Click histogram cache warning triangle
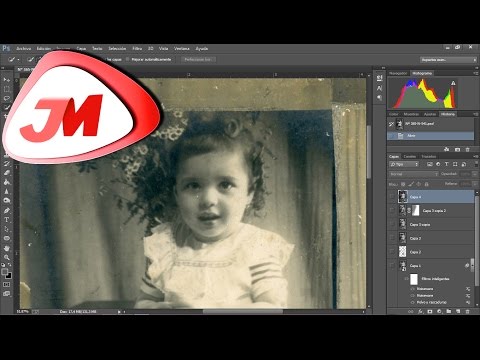Screen dimensions: 480x360 [x=453, y=83]
